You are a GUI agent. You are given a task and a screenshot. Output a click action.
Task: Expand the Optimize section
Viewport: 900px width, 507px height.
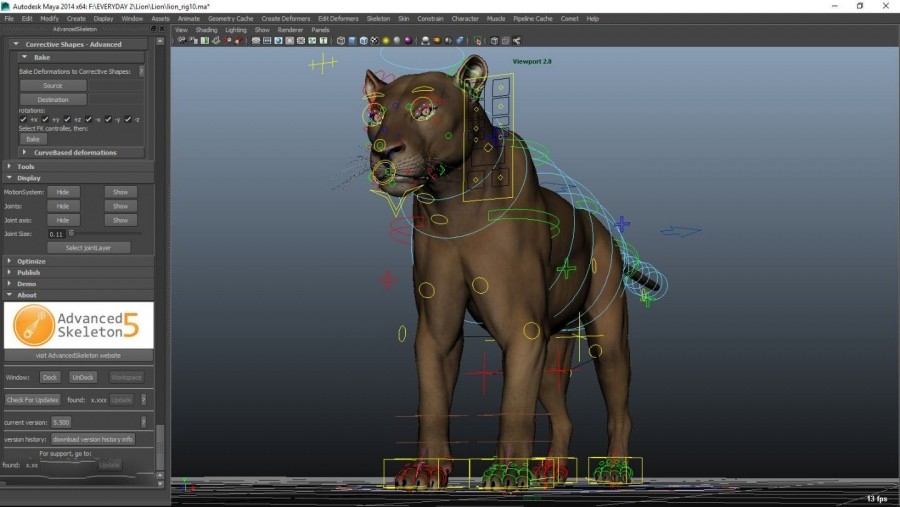point(31,261)
